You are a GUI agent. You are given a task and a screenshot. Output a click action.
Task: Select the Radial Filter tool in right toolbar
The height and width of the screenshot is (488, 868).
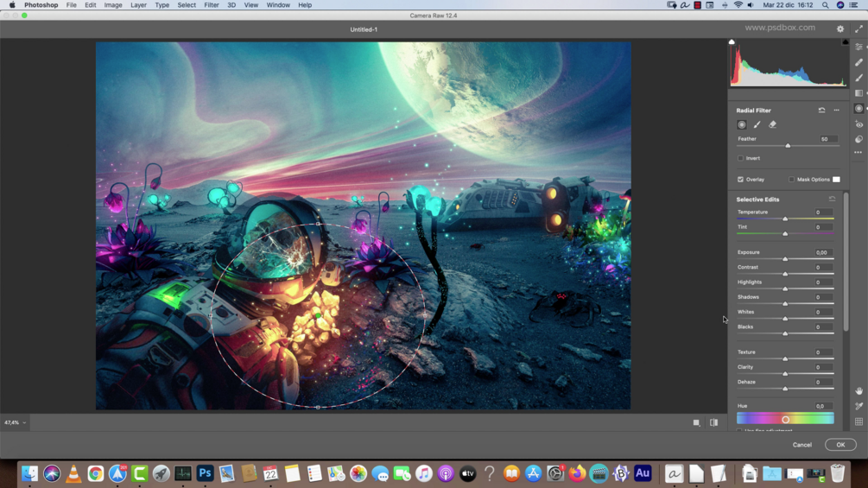(858, 109)
